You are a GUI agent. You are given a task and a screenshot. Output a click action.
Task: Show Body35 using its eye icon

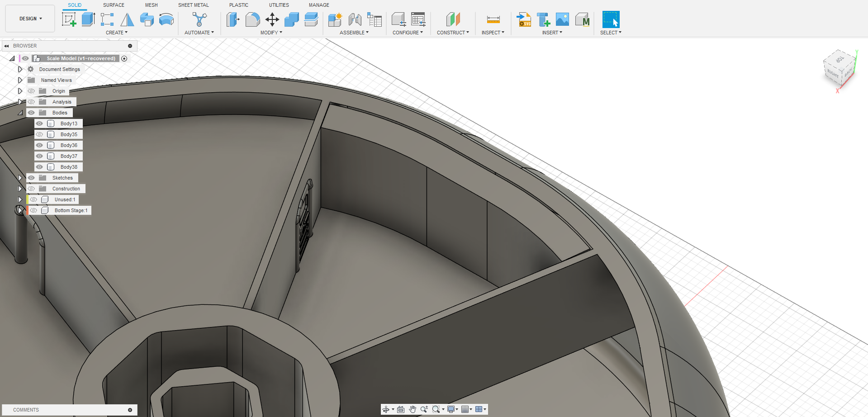pos(39,134)
